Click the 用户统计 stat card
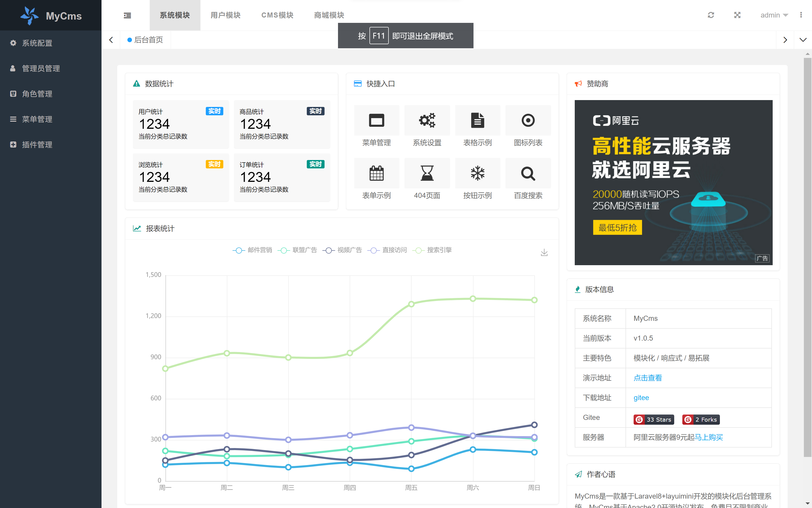The height and width of the screenshot is (508, 812). (181, 124)
